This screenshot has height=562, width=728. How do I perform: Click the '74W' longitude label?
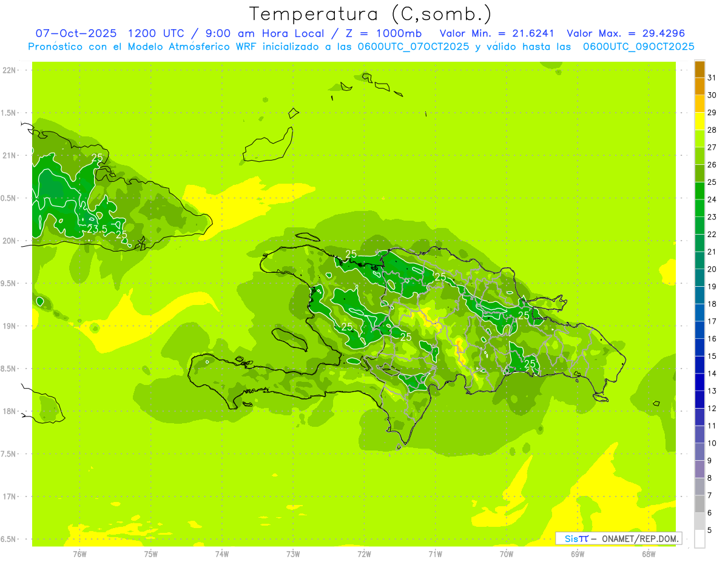[x=222, y=554]
